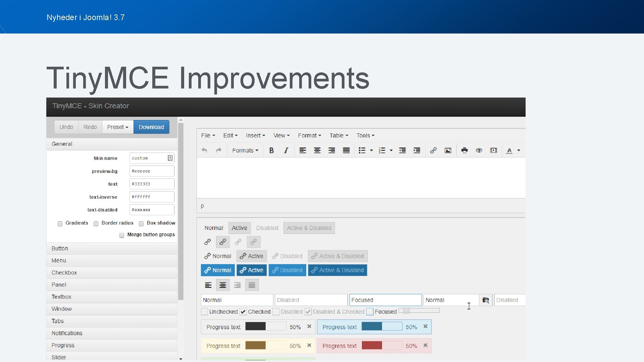Untick the Checked sample checkbox

coord(243,312)
